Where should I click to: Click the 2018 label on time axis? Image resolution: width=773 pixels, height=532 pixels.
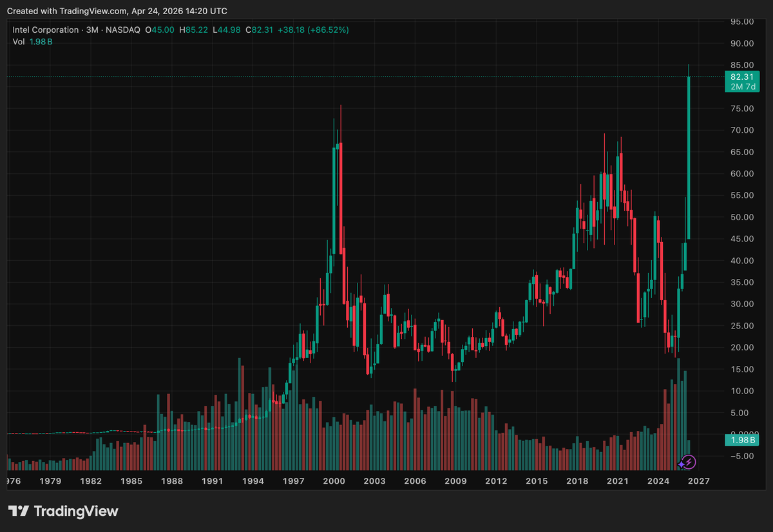click(x=577, y=481)
